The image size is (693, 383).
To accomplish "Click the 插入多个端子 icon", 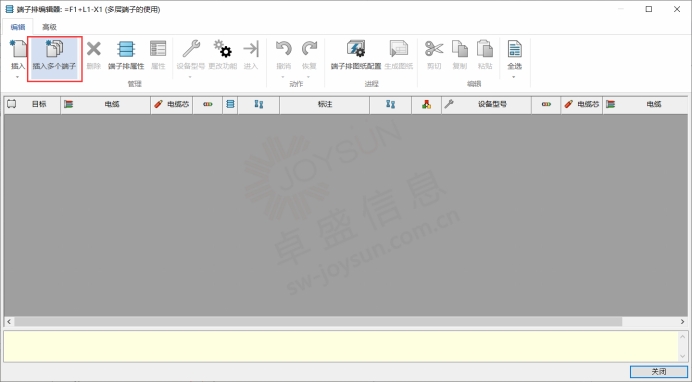I will pyautogui.click(x=55, y=49).
